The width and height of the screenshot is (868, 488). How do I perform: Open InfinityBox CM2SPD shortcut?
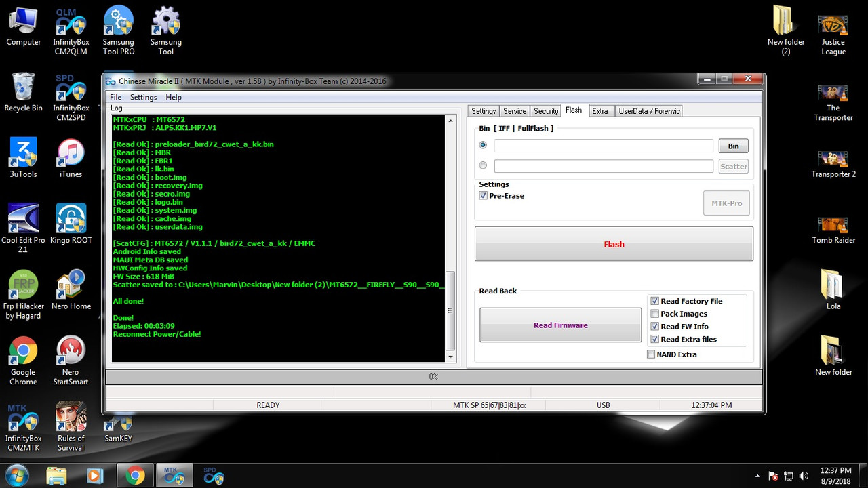pos(71,98)
